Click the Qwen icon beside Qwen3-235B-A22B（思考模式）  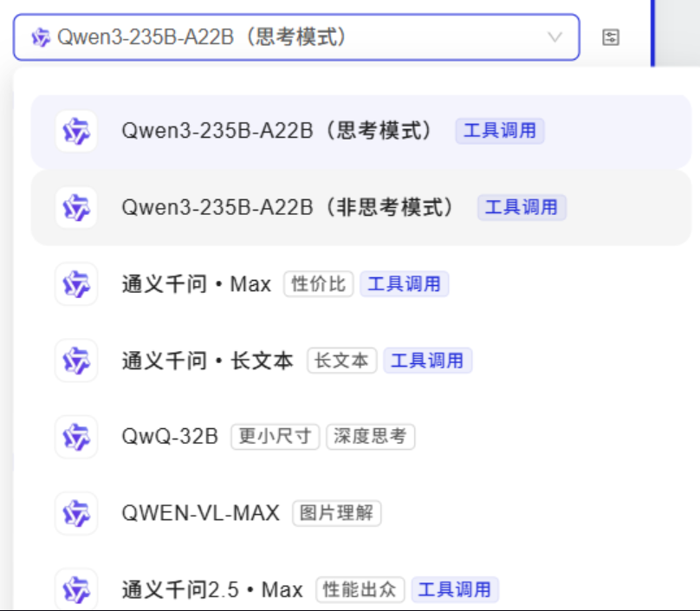click(x=75, y=130)
